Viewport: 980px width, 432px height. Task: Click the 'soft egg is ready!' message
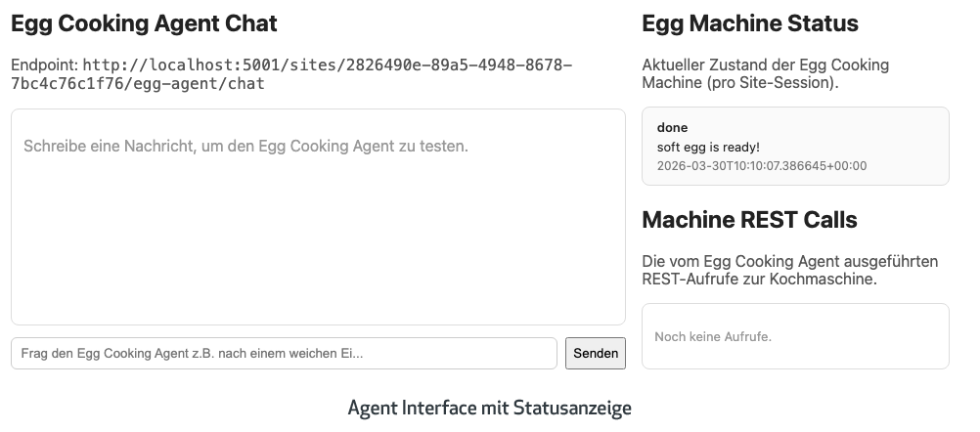pyautogui.click(x=708, y=147)
